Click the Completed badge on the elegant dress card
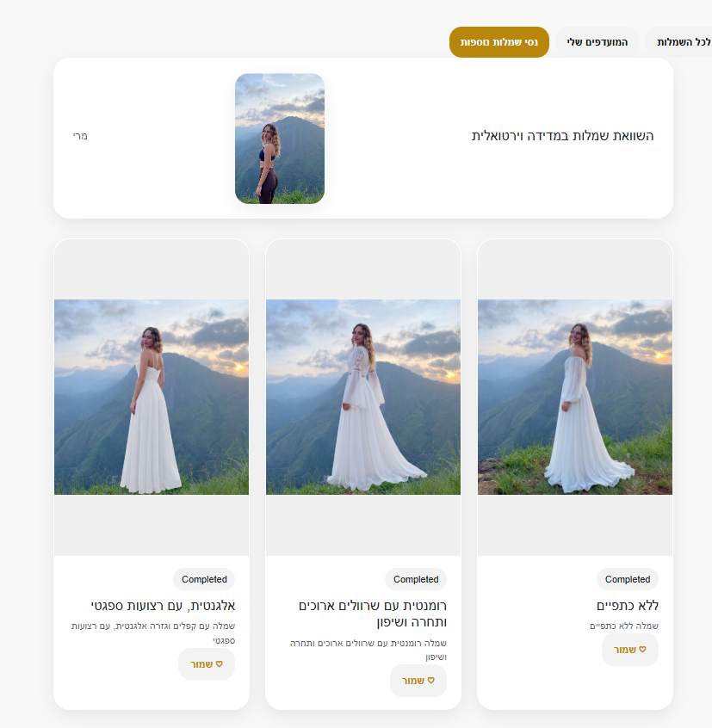Viewport: 712px width, 728px height. [x=204, y=579]
